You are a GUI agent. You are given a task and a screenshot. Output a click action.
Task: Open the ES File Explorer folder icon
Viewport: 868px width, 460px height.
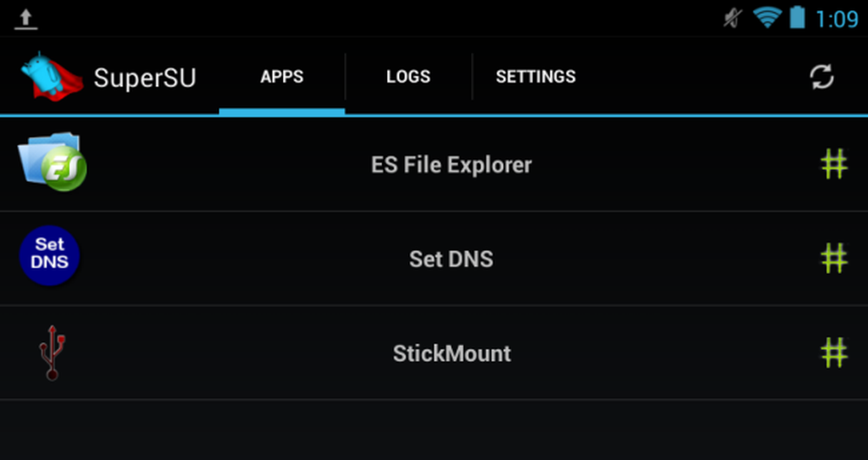point(52,161)
